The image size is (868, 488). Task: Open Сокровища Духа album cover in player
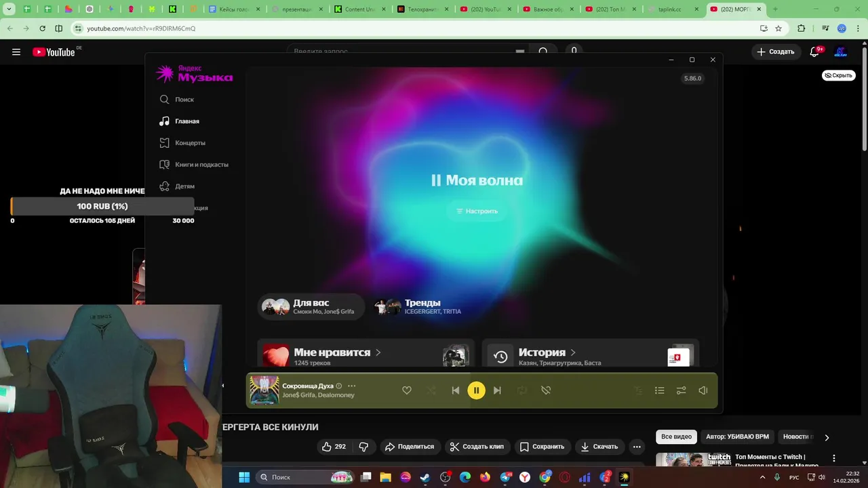point(264,390)
